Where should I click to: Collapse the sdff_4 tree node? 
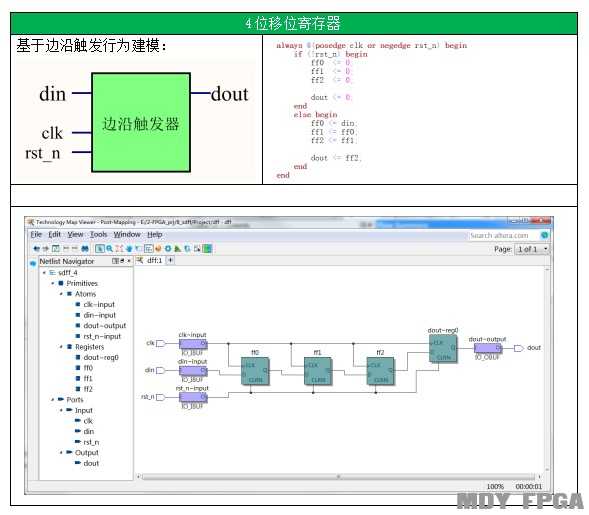[44, 273]
